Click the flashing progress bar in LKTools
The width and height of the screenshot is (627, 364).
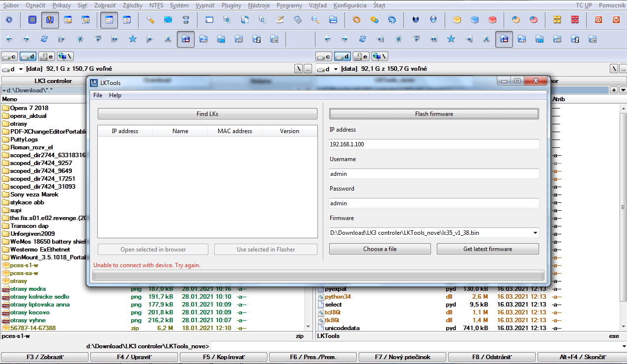318,275
